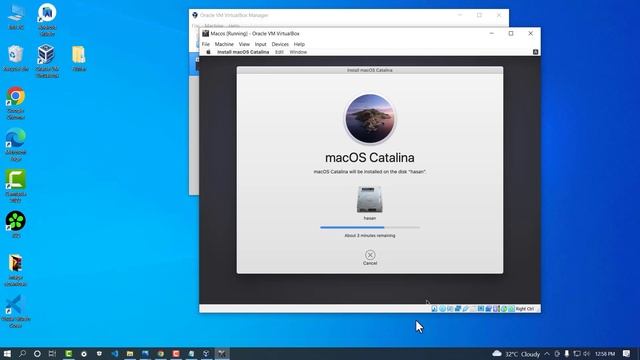The image size is (640, 360).
Task: Click the network tray icon
Action: click(x=577, y=353)
